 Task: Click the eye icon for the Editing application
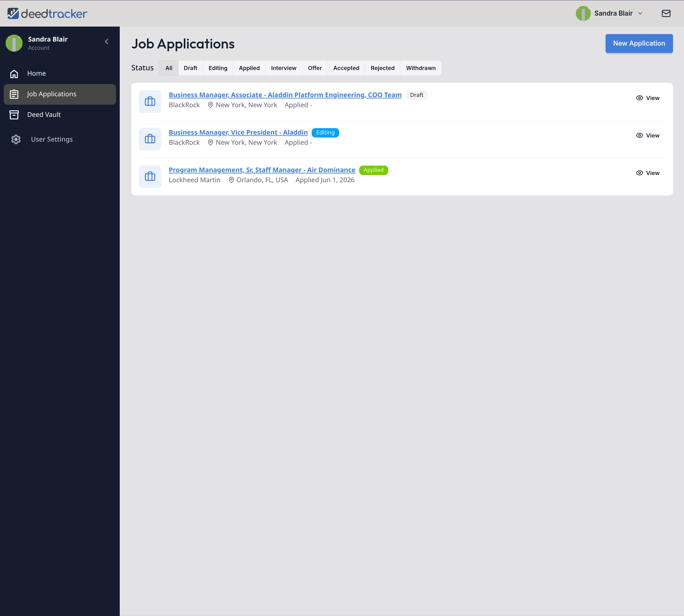click(x=639, y=136)
